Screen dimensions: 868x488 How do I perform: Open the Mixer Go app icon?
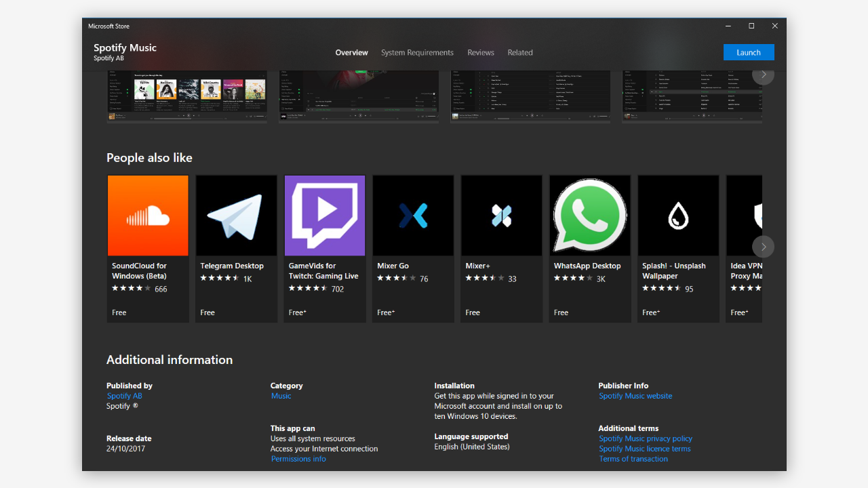pos(412,215)
